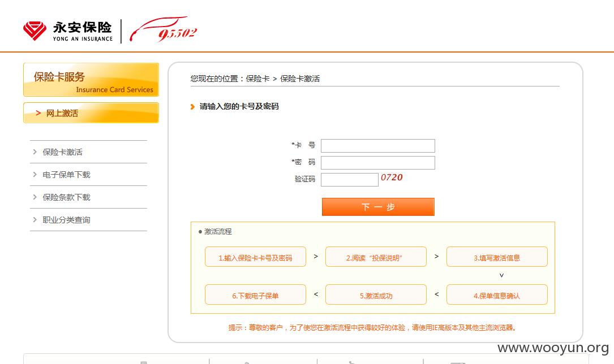The height and width of the screenshot is (364, 614).
Task: Click 保险卡激活 in the breadcrumb path
Action: pos(300,79)
